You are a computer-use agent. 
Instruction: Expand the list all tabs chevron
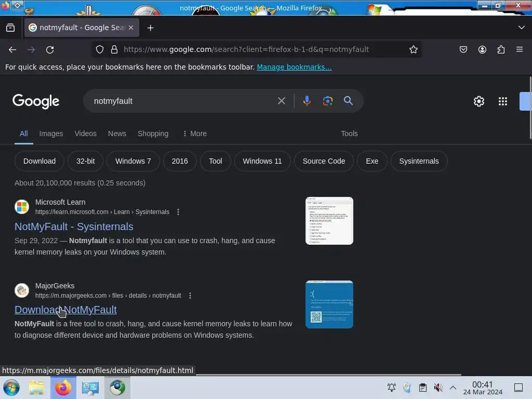(x=522, y=28)
